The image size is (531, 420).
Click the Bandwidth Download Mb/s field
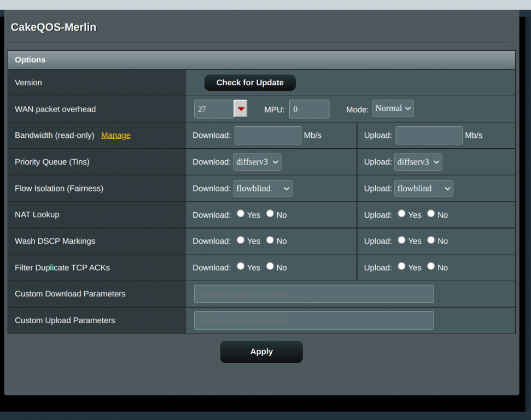[268, 136]
